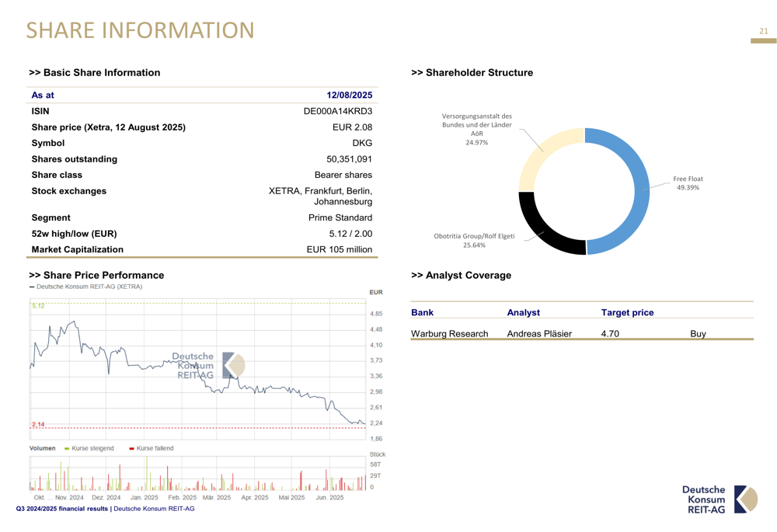
Task: Click the 'Warburg Research' cell
Action: tap(449, 334)
